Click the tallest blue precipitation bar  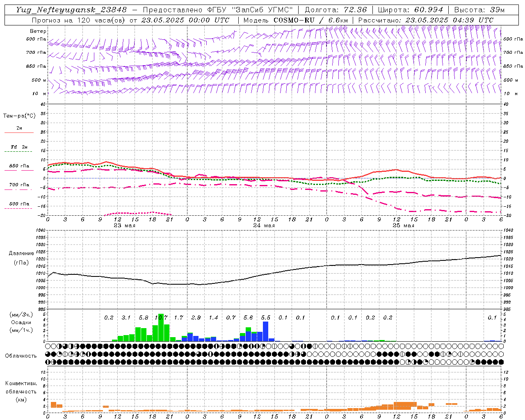265,331
